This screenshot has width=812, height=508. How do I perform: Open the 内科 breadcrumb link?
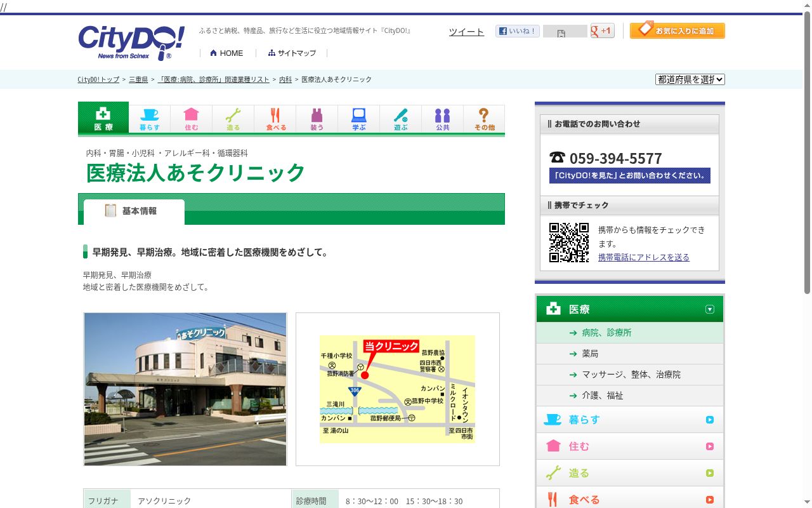tap(285, 79)
